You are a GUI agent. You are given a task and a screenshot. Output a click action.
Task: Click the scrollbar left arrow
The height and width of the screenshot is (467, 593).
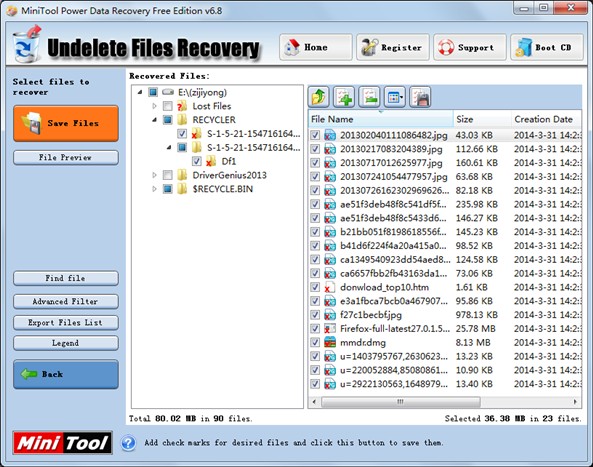point(314,402)
